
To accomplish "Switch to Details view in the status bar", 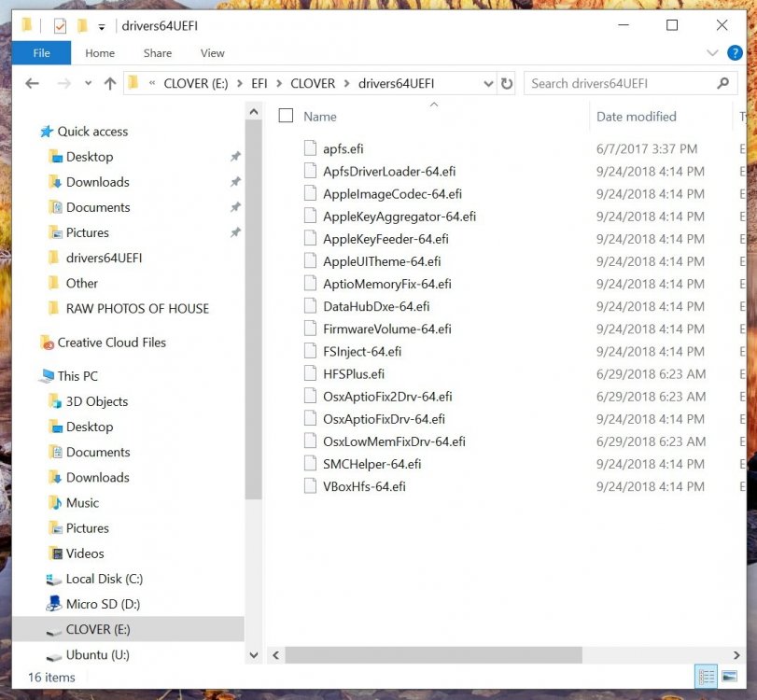I will click(707, 677).
